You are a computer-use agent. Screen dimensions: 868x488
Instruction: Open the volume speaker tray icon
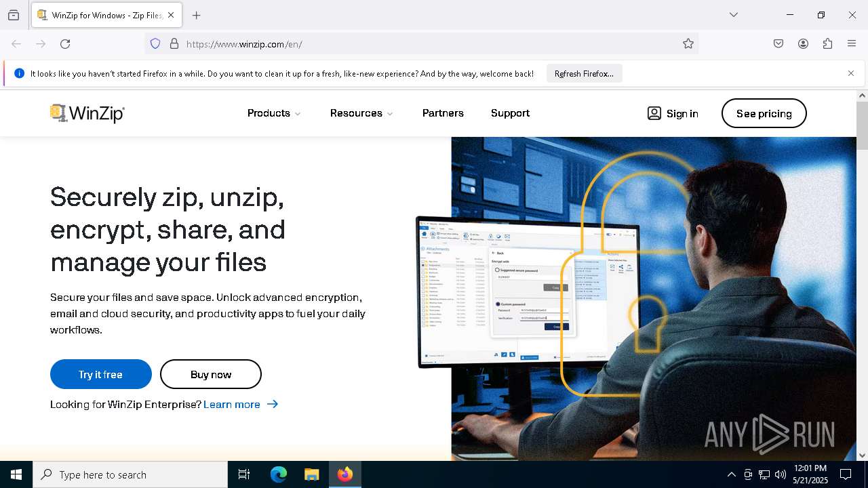(x=781, y=474)
